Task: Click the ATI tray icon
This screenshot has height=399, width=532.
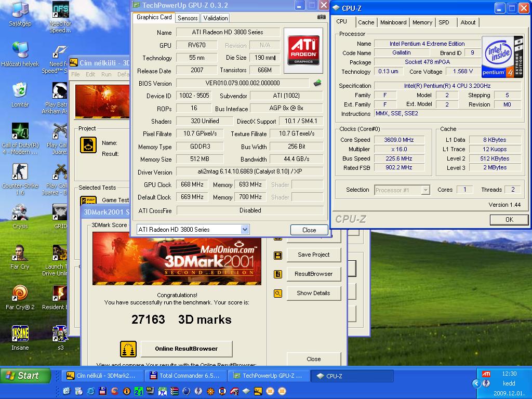Action: [x=486, y=374]
